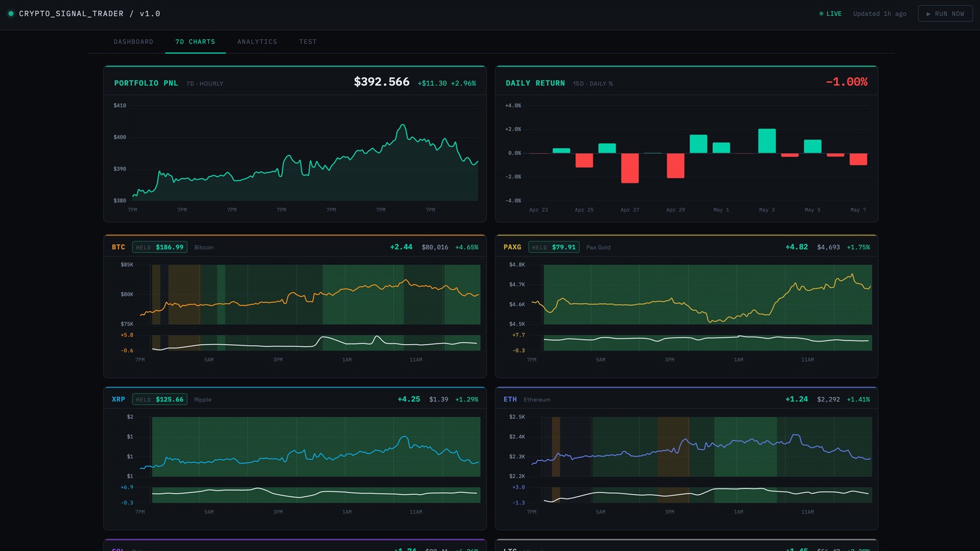Run the trader with the RUN NOW button
This screenshot has height=551, width=980.
945,13
